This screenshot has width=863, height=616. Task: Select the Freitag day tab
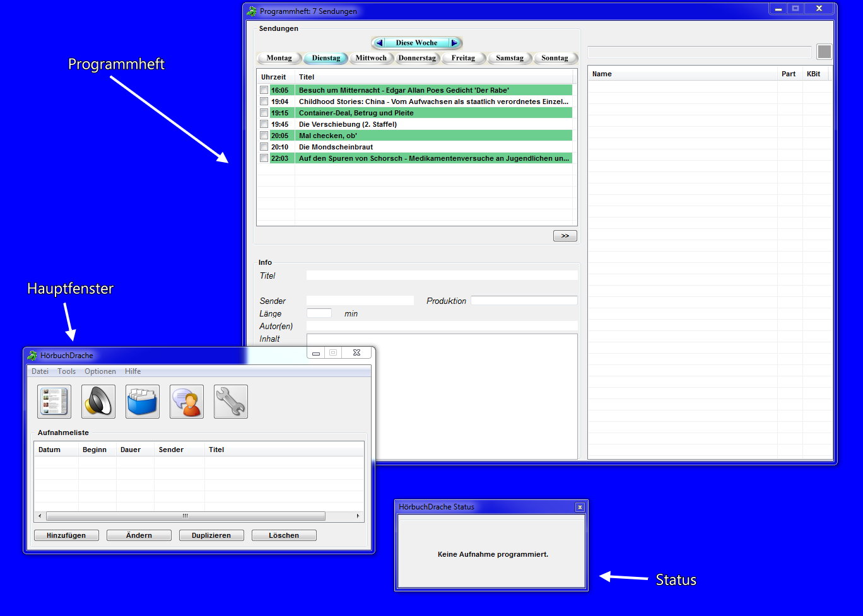[463, 58]
